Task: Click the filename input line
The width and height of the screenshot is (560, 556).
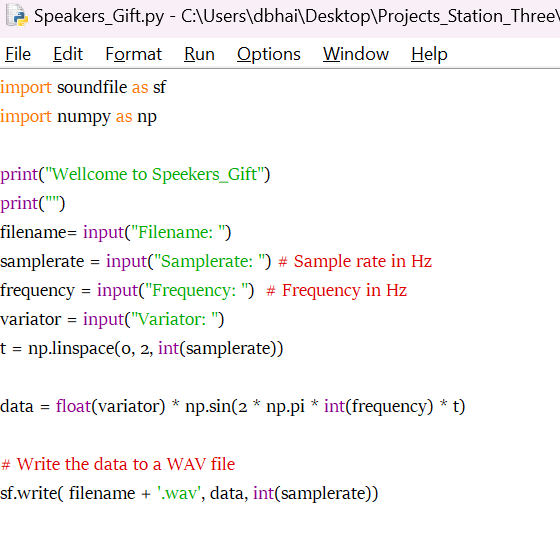Action: (x=116, y=232)
